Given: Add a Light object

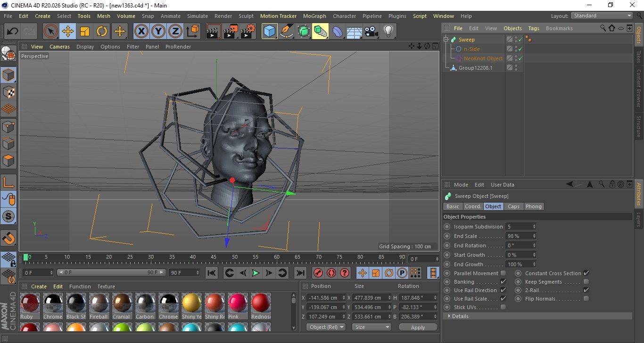Looking at the screenshot, I should (388, 32).
